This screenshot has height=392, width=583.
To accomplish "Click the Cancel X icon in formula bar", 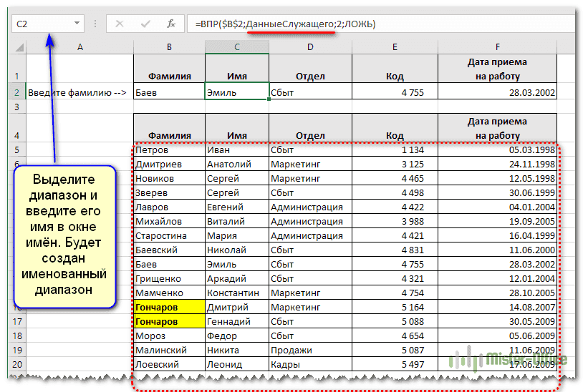I will [120, 24].
